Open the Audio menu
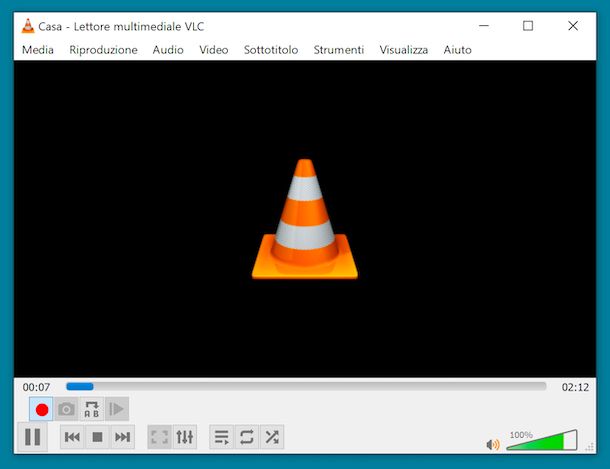The height and width of the screenshot is (469, 610). (168, 50)
